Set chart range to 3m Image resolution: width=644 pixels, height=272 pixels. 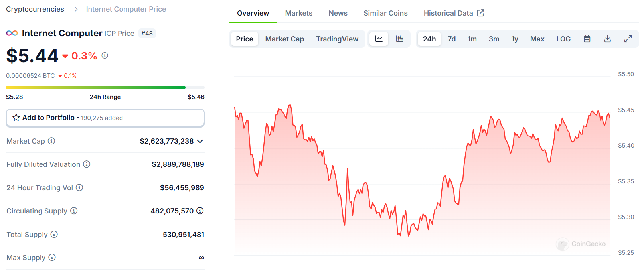click(x=494, y=39)
